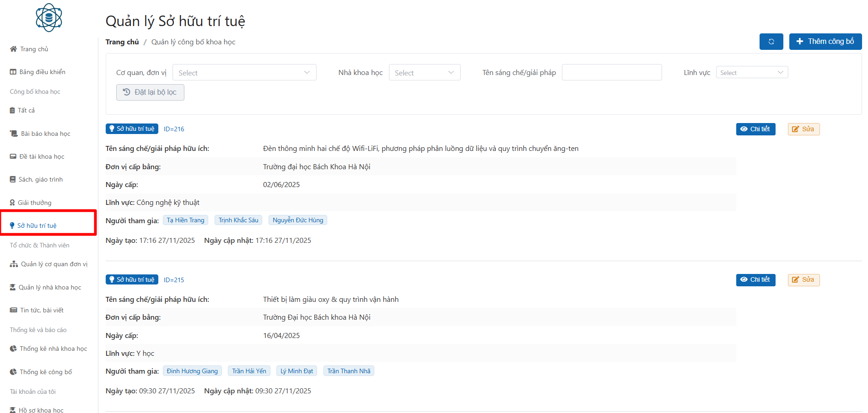This screenshot has height=413, width=868.
Task: Expand the Cơ quan, đơn vị dropdown
Action: point(244,73)
